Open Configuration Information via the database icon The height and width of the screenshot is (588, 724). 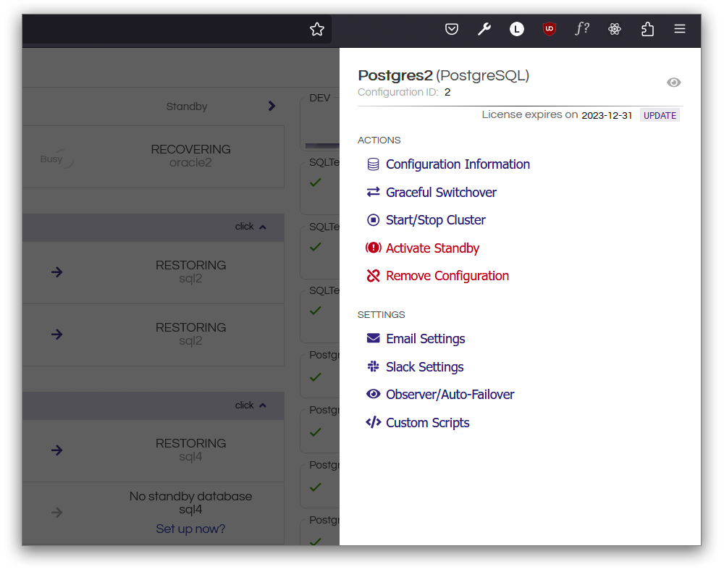click(373, 164)
